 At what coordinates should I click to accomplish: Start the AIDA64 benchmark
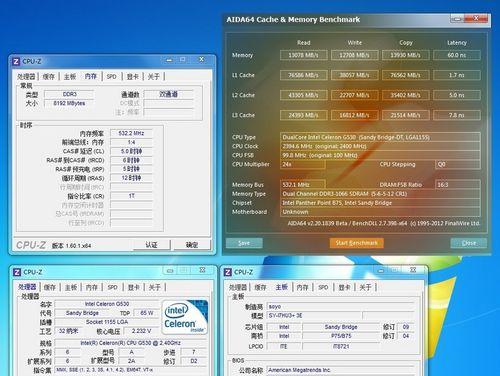coord(357,243)
